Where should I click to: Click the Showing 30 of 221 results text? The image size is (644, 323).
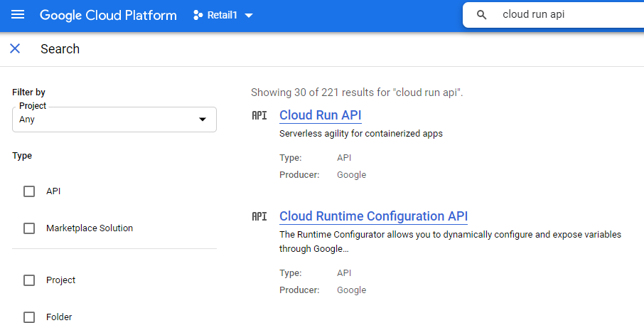tap(357, 92)
